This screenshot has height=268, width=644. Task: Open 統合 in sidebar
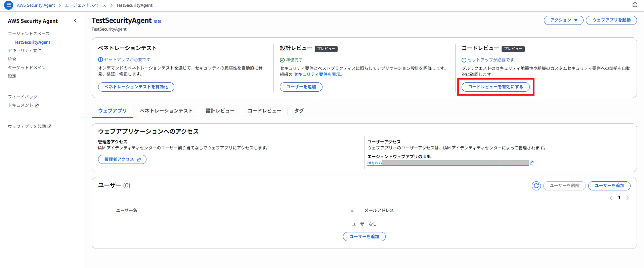[12, 59]
